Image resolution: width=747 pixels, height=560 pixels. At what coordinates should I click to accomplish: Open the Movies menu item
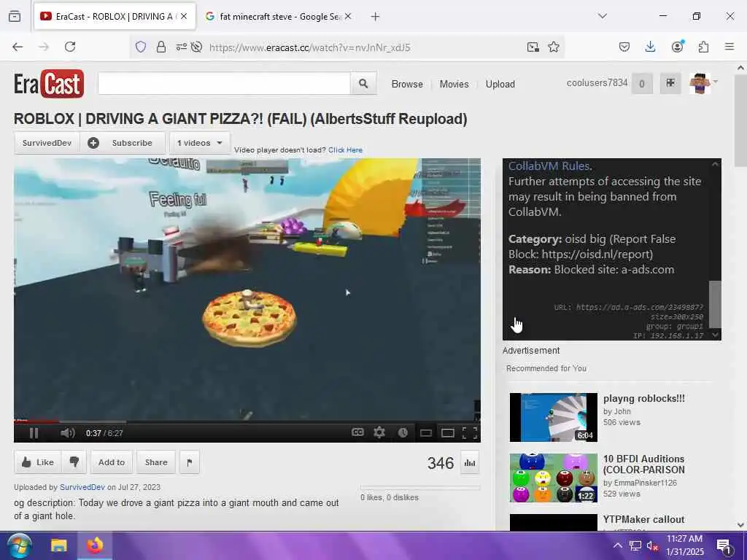(x=454, y=85)
